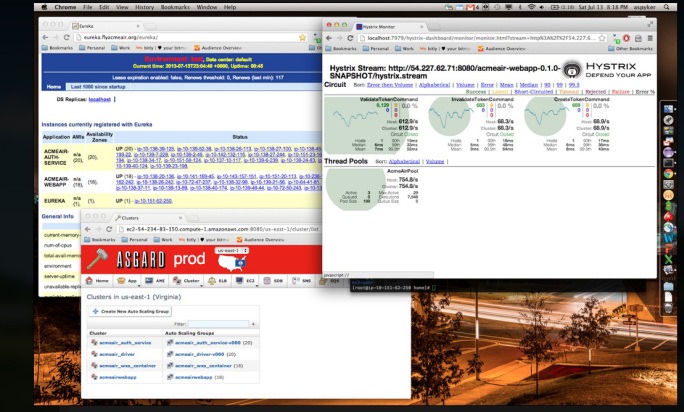Screen dimensions: 684x412
Task: Open the SNS section in Asgard
Action: (302, 281)
